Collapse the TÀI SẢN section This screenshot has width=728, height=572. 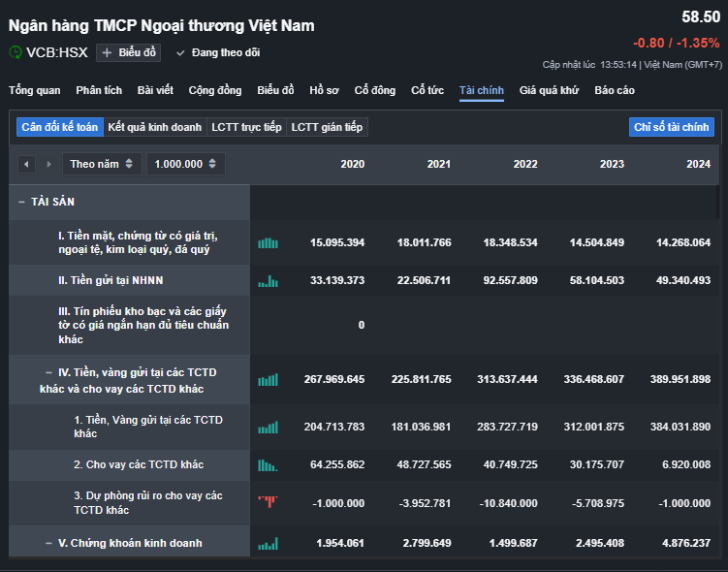tap(21, 202)
